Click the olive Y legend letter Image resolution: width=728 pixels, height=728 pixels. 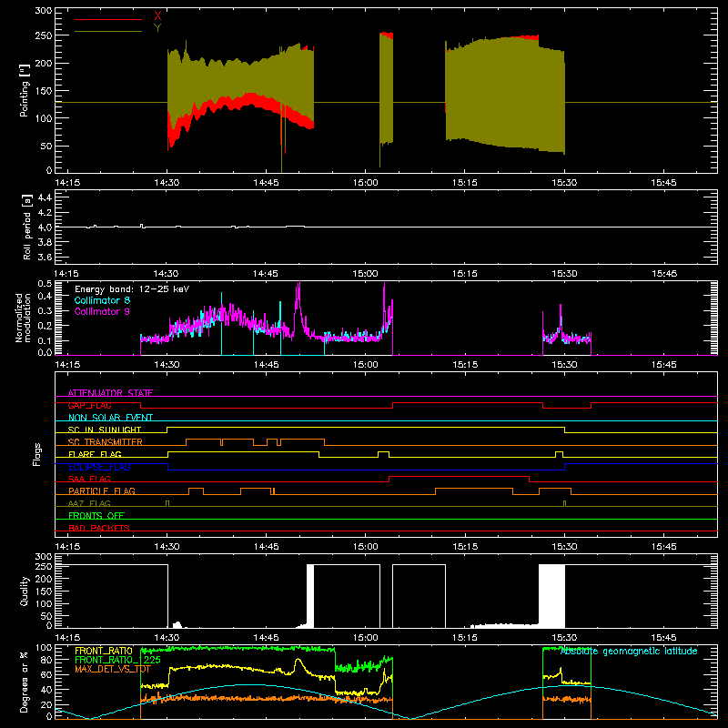pos(157,28)
